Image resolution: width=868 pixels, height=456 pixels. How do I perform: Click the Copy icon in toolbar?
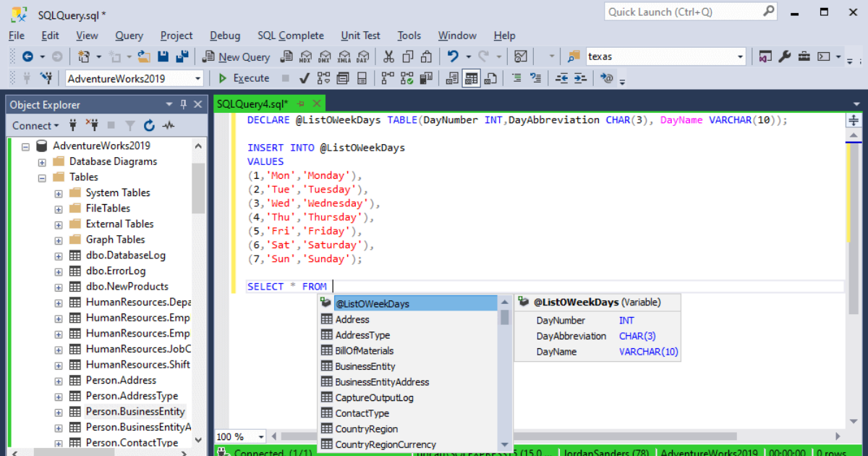pos(408,56)
